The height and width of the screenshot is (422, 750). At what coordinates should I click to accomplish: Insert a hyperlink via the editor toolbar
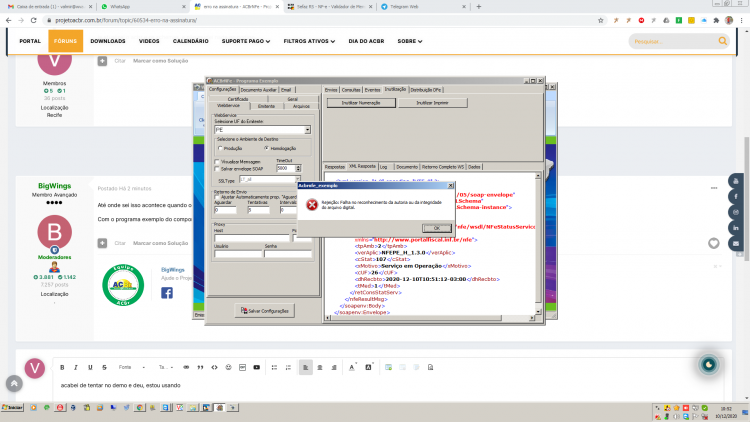point(186,367)
